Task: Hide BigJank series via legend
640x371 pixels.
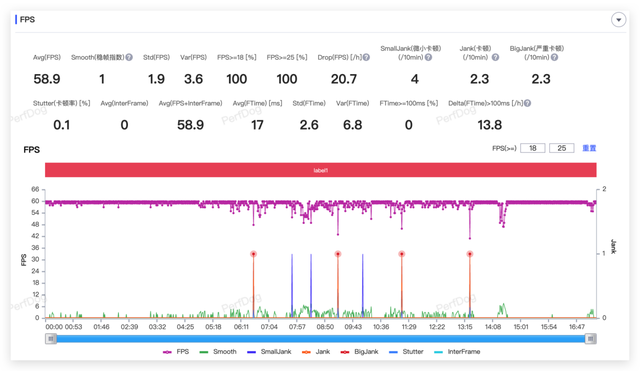Action: coord(360,352)
